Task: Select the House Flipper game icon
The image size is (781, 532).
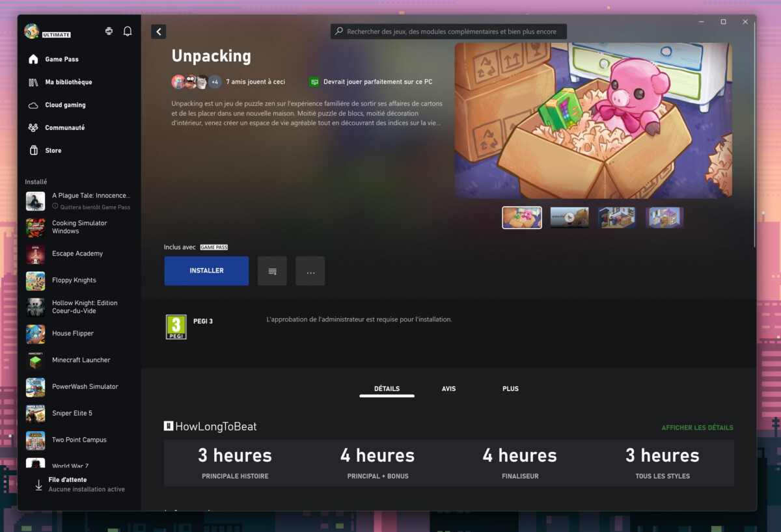Action: click(36, 334)
